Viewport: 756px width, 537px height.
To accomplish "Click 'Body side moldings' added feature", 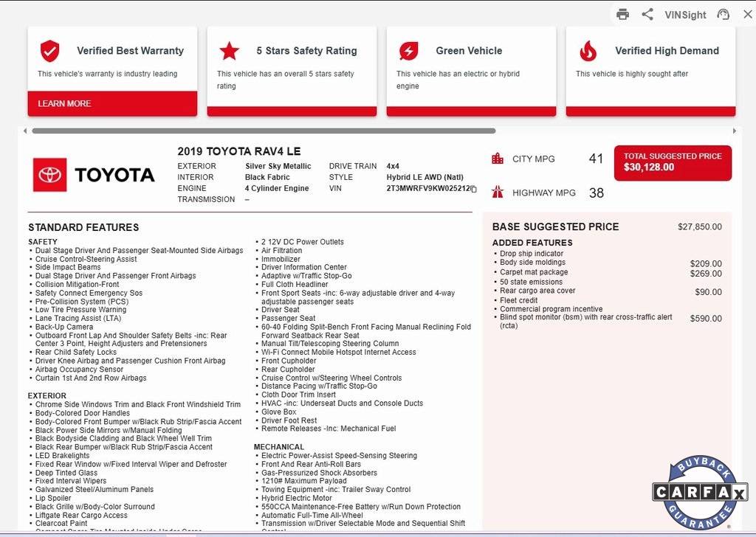I will click(x=533, y=262).
